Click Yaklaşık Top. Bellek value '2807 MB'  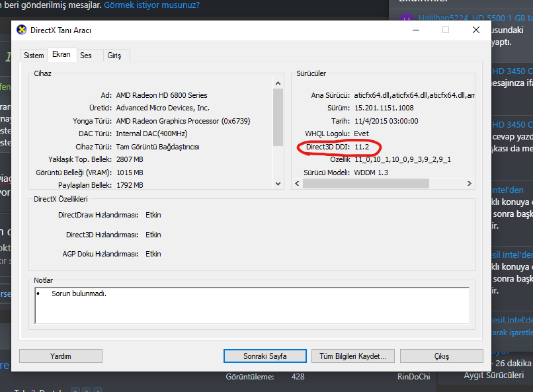coord(130,159)
